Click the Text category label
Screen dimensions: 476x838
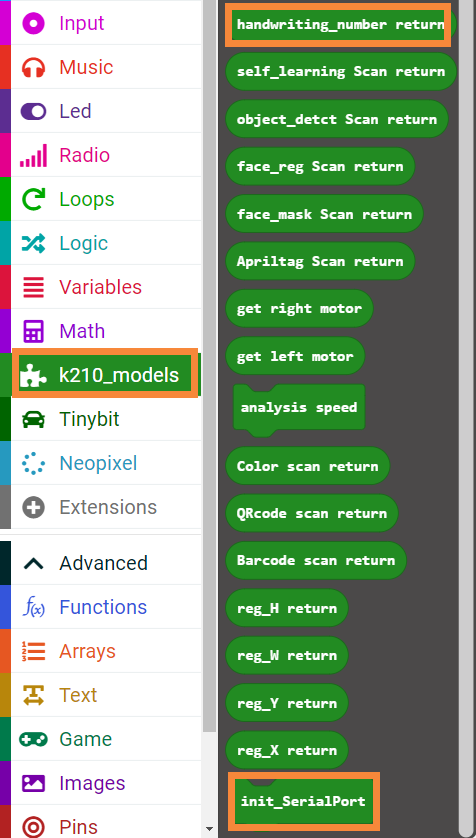tap(78, 695)
